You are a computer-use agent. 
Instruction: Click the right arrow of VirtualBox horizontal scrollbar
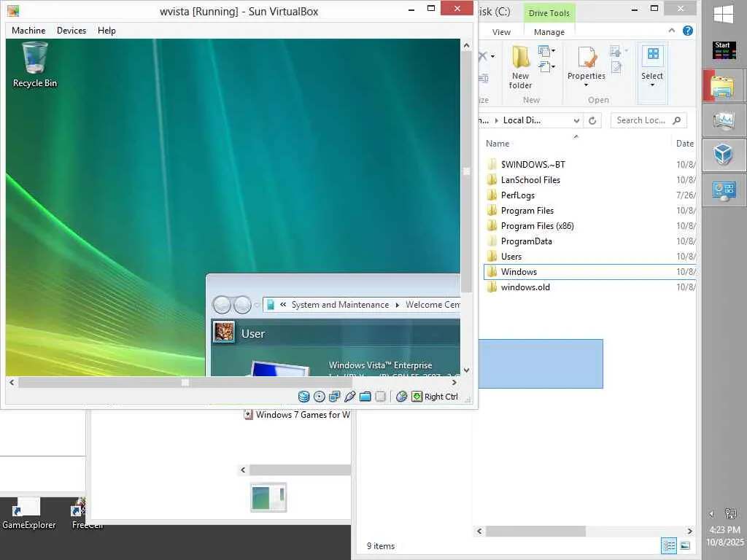click(454, 382)
